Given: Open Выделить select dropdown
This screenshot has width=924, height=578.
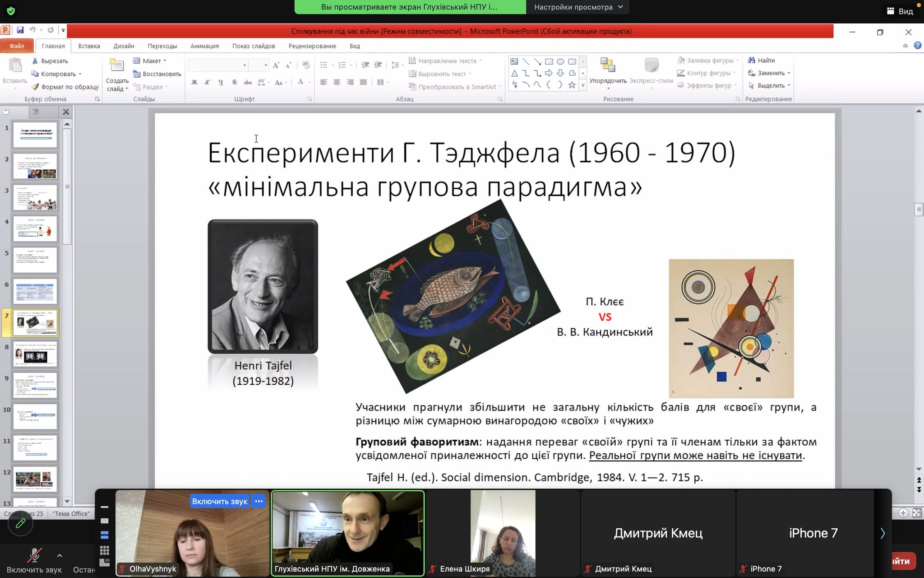Looking at the screenshot, I should point(769,85).
